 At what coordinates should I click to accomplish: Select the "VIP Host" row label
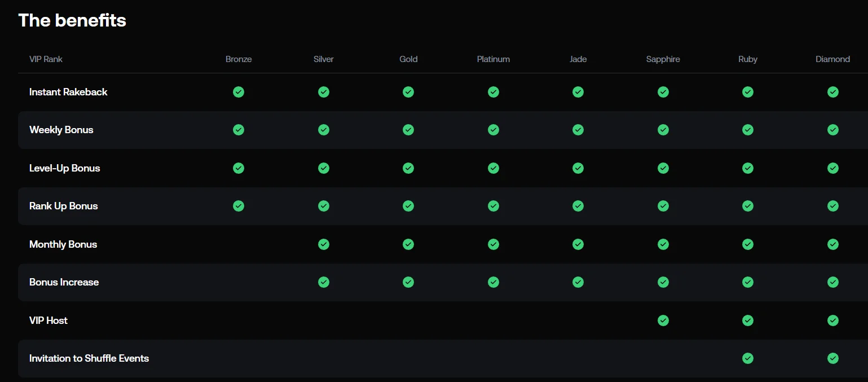click(49, 320)
